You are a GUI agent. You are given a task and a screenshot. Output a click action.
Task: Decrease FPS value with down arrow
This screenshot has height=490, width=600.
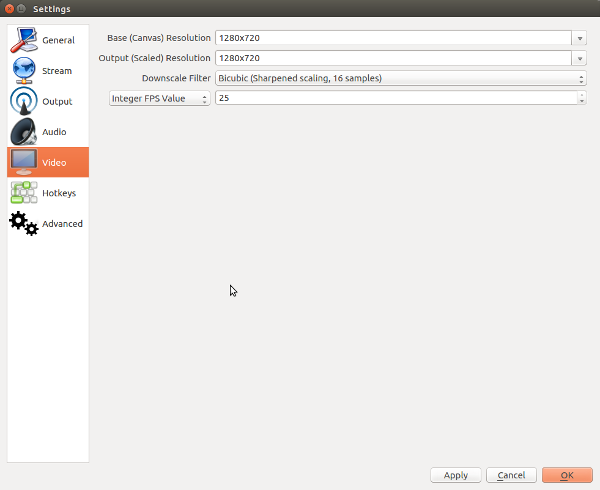(581, 101)
